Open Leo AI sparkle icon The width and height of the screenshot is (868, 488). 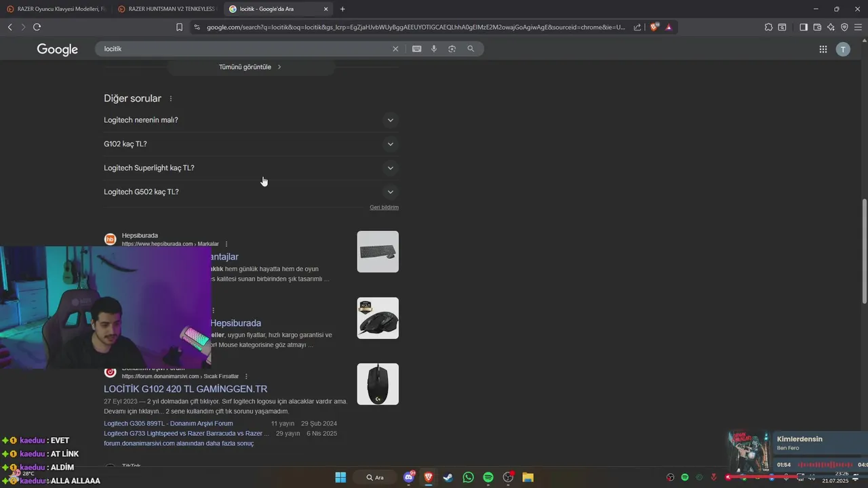(831, 27)
